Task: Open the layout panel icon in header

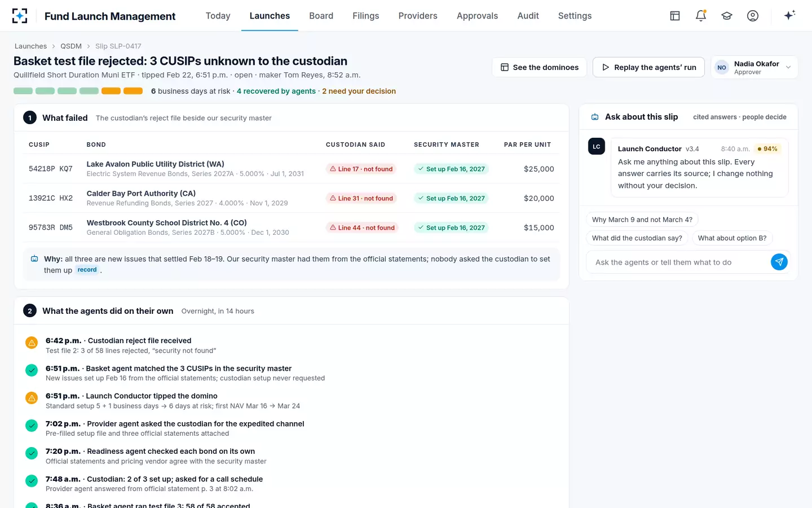Action: [x=675, y=16]
